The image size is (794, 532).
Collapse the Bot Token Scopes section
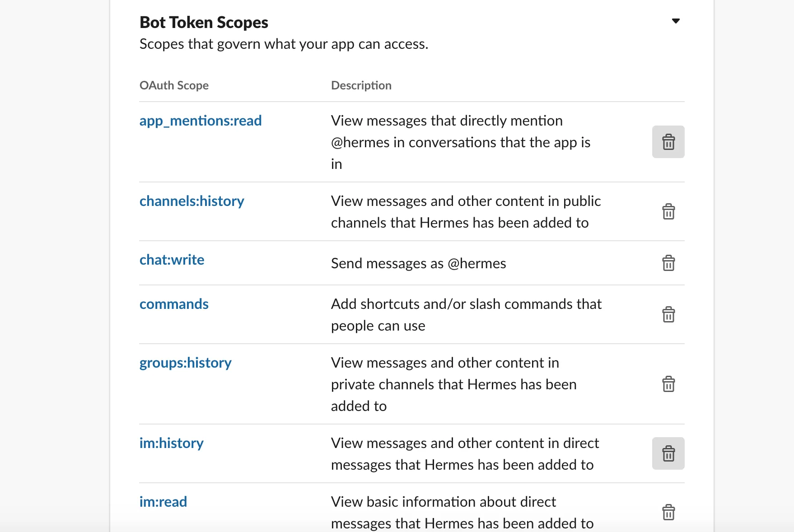pyautogui.click(x=676, y=21)
